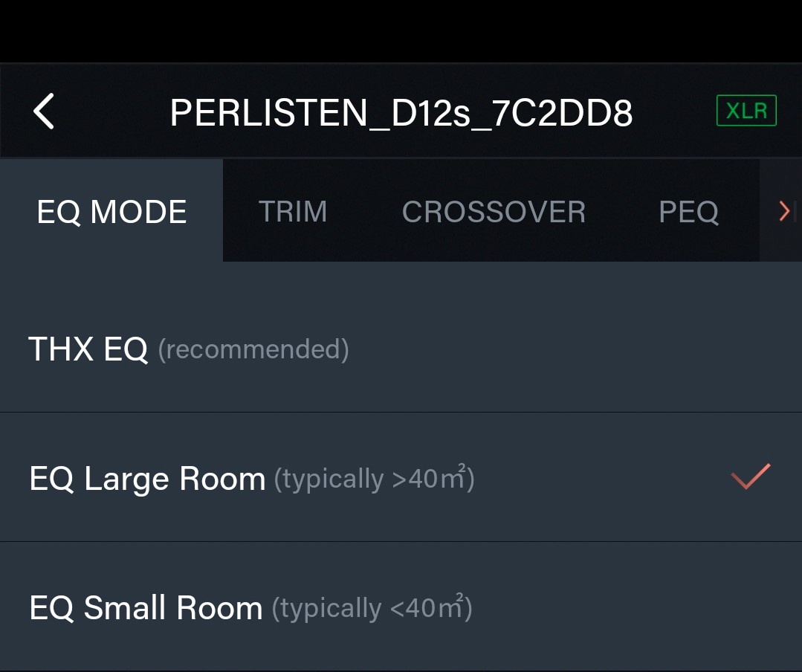The height and width of the screenshot is (672, 802).
Task: Click empty space in the EQ Small Room row
Action: [632, 608]
